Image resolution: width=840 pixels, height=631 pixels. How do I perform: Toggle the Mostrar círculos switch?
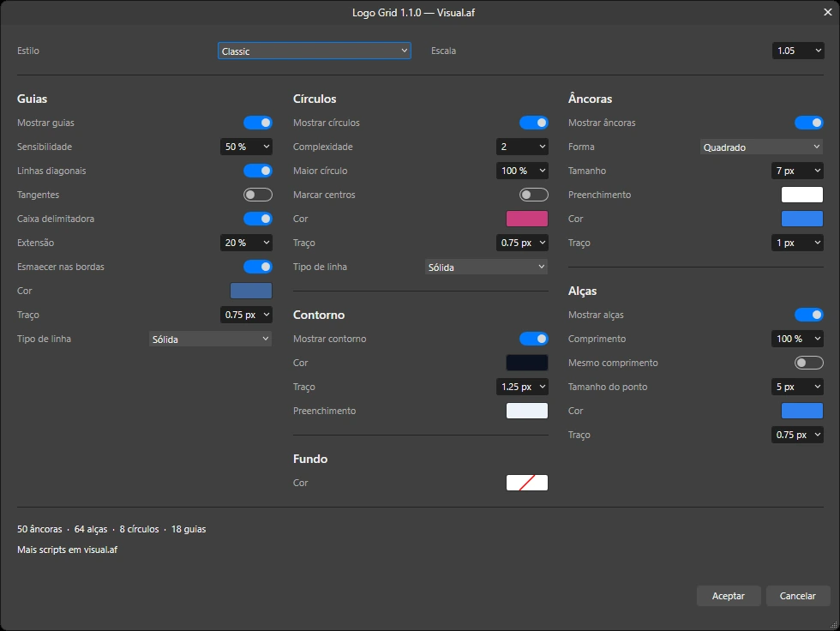point(533,123)
